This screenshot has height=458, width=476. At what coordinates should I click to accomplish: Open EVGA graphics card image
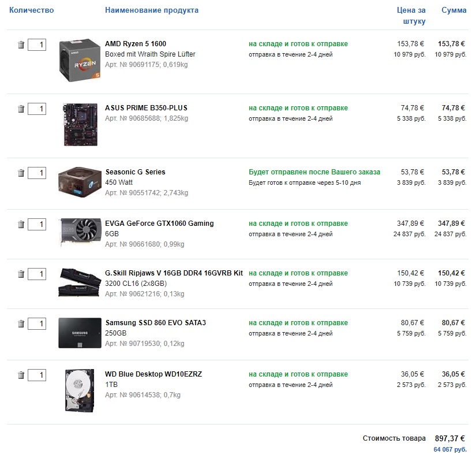tap(79, 233)
